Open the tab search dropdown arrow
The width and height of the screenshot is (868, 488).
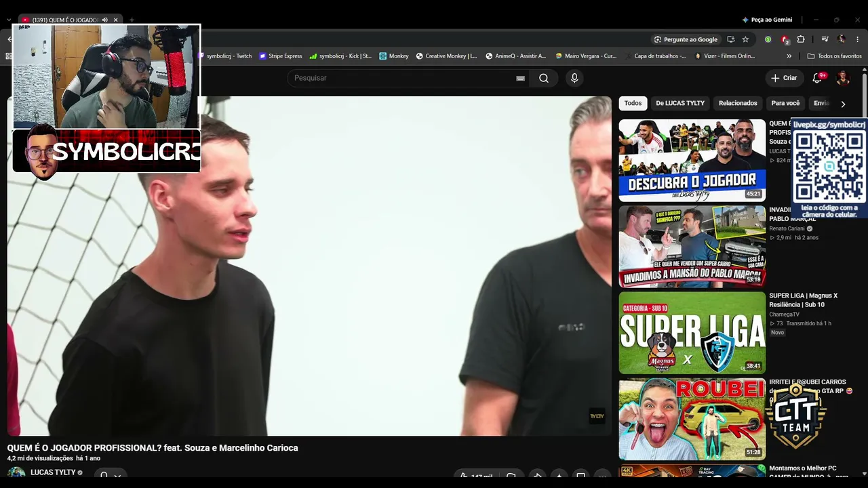coord(8,20)
